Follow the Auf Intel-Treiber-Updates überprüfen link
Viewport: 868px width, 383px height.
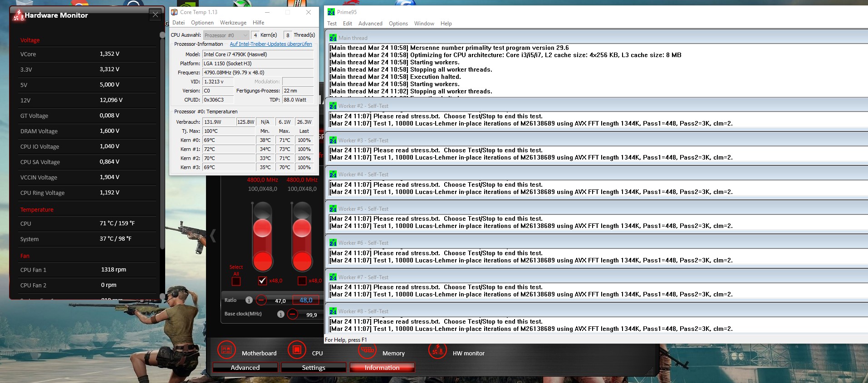click(271, 44)
